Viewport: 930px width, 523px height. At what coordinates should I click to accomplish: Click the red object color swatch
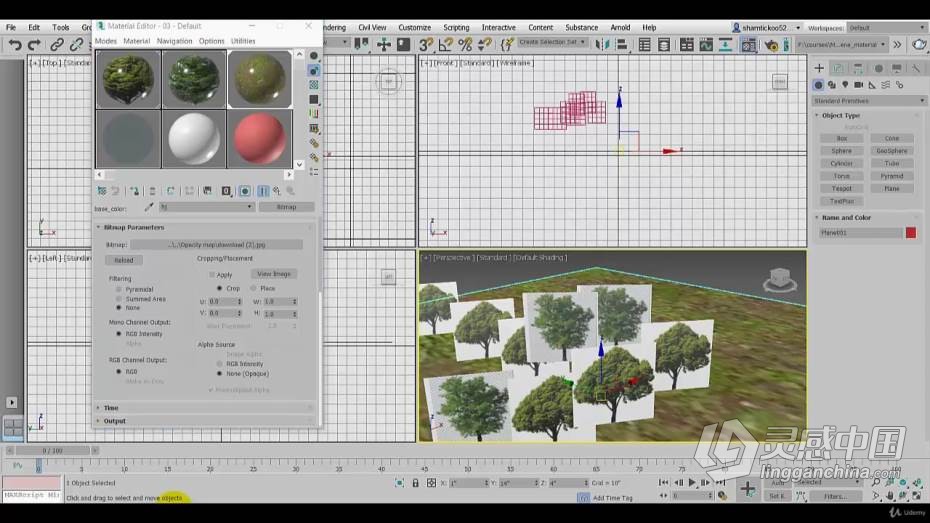(x=911, y=233)
